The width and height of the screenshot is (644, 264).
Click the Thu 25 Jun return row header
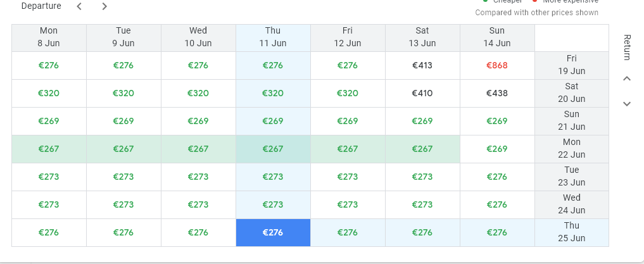coord(571,232)
